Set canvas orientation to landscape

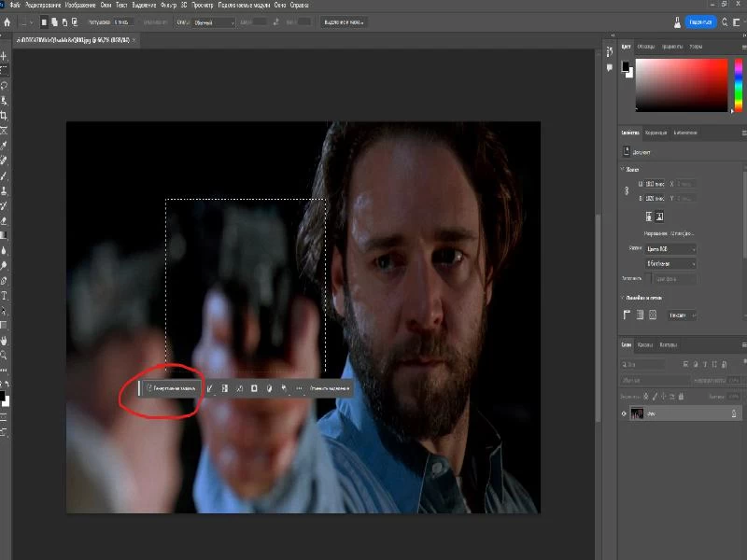coord(659,217)
